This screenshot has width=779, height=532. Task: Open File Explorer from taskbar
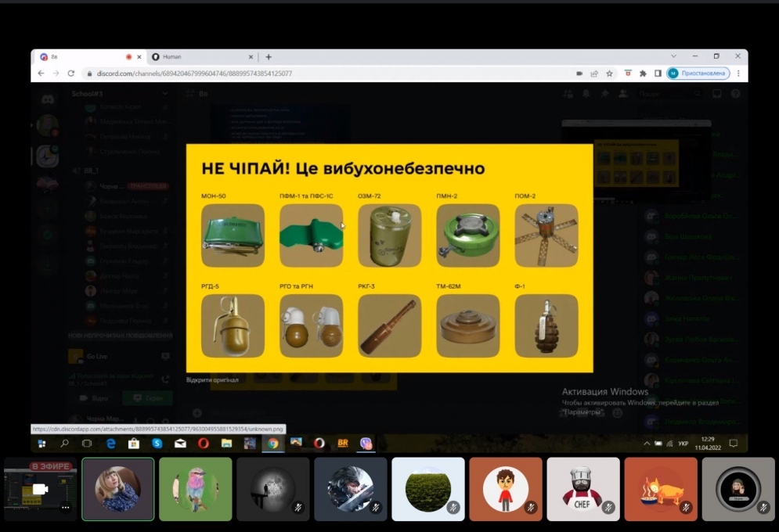click(226, 444)
